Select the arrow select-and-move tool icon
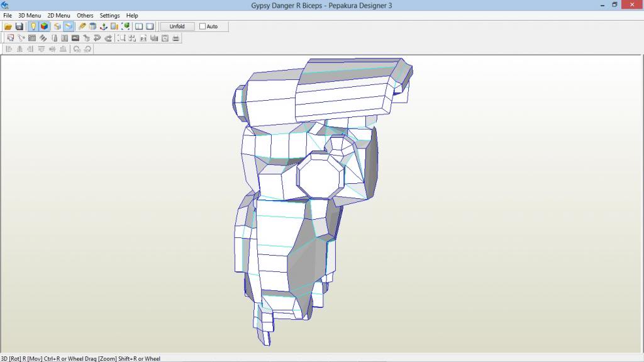Viewport: 644px width, 362px height. [11, 38]
